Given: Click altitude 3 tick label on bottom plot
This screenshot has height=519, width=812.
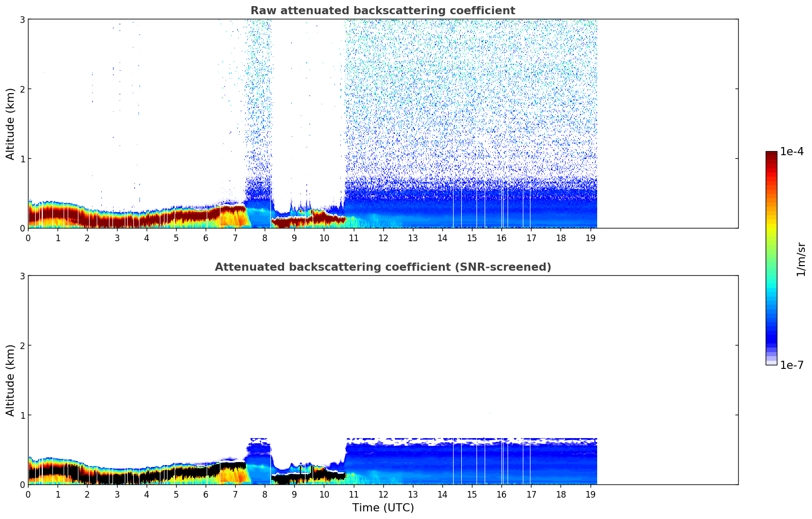Looking at the screenshot, I should (22, 276).
